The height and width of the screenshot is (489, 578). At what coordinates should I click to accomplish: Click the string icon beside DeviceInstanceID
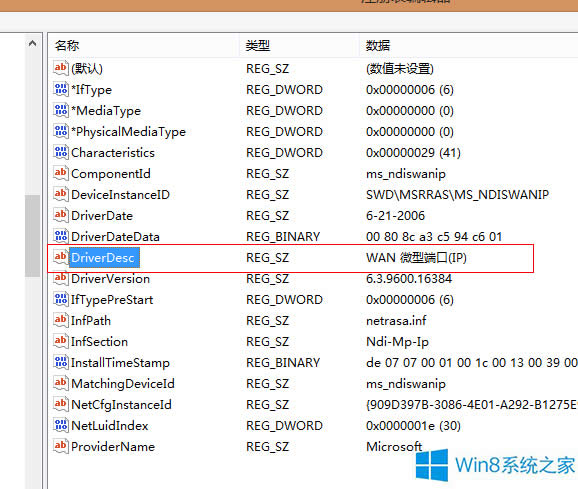click(x=60, y=194)
